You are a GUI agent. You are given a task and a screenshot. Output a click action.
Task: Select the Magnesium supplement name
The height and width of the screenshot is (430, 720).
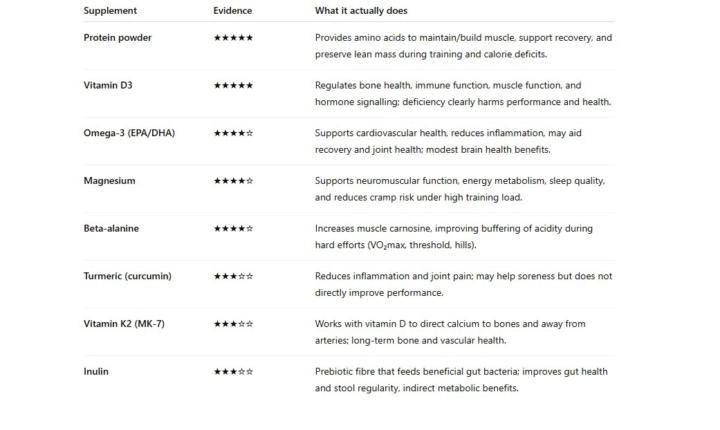[x=110, y=181]
